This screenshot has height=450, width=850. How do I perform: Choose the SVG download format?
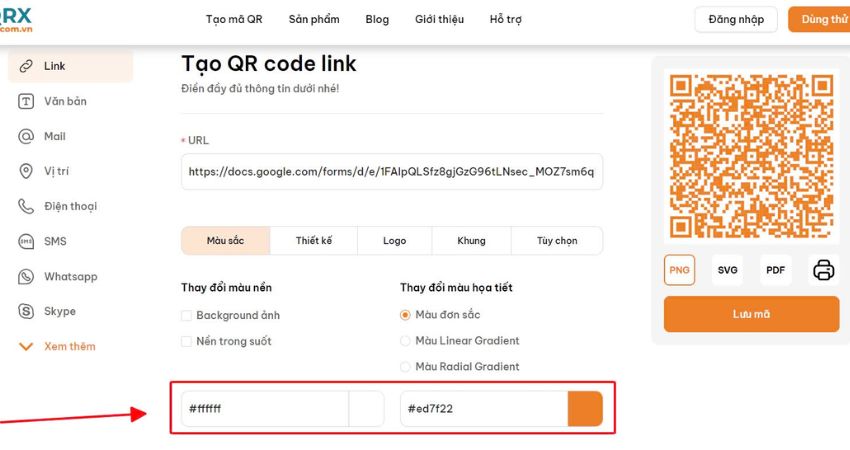coord(727,270)
